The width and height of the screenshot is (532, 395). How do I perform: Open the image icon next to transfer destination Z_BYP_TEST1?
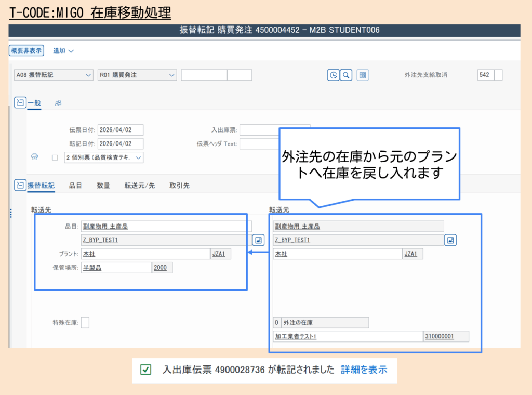point(258,240)
